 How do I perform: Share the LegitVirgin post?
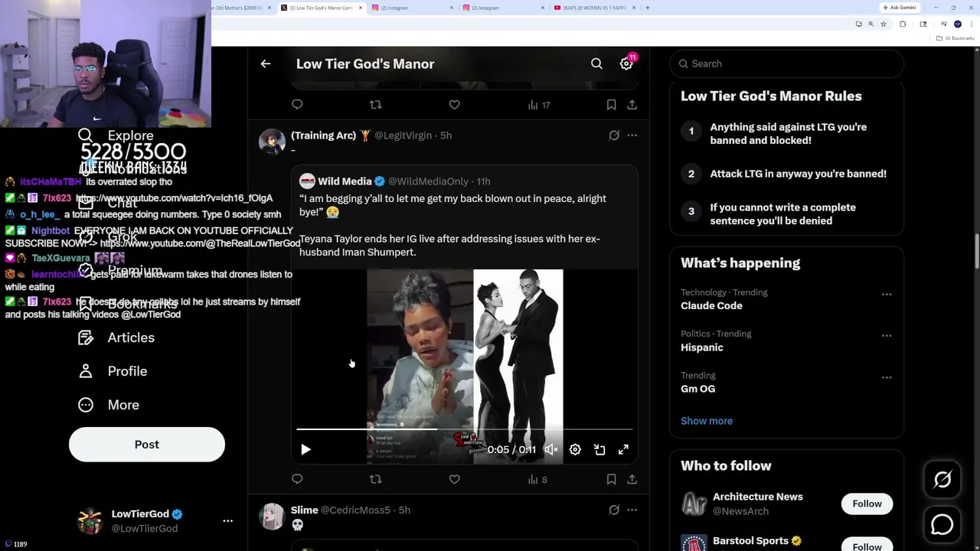(632, 479)
